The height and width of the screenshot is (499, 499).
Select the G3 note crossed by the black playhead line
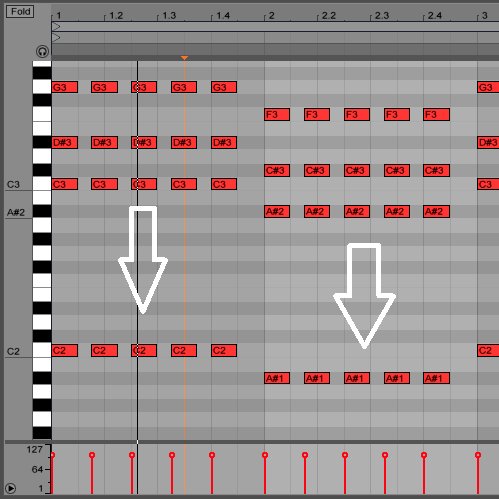[x=144, y=87]
